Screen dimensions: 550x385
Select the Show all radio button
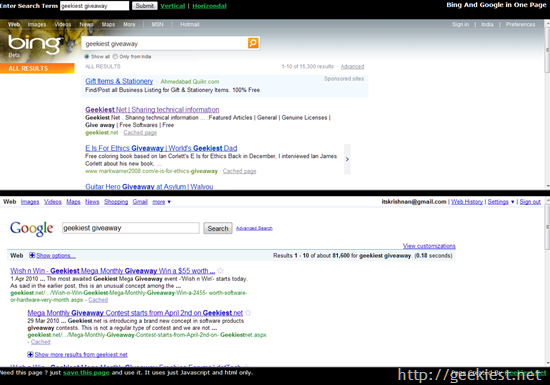pyautogui.click(x=87, y=56)
